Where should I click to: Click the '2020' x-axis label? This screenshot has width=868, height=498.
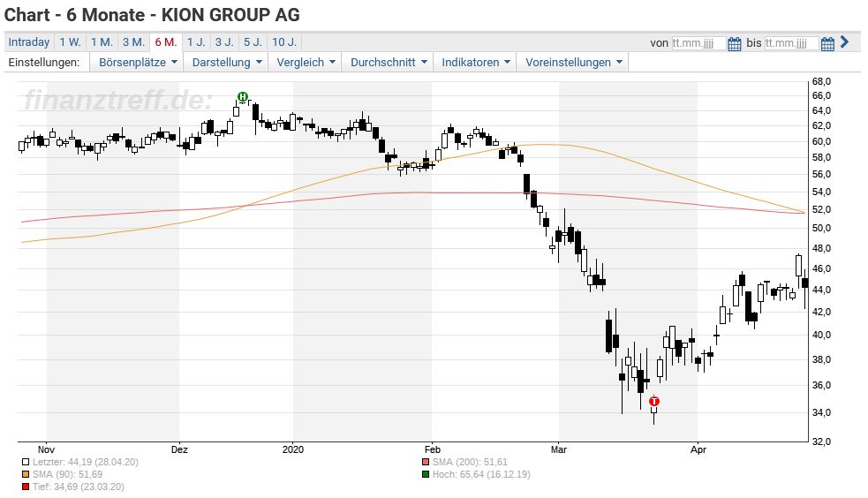pyautogui.click(x=293, y=449)
